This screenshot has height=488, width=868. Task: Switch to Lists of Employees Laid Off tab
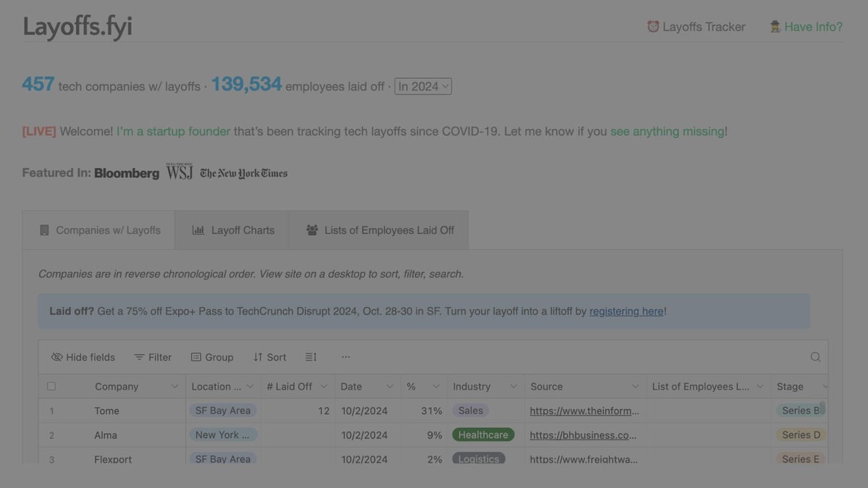pos(379,230)
